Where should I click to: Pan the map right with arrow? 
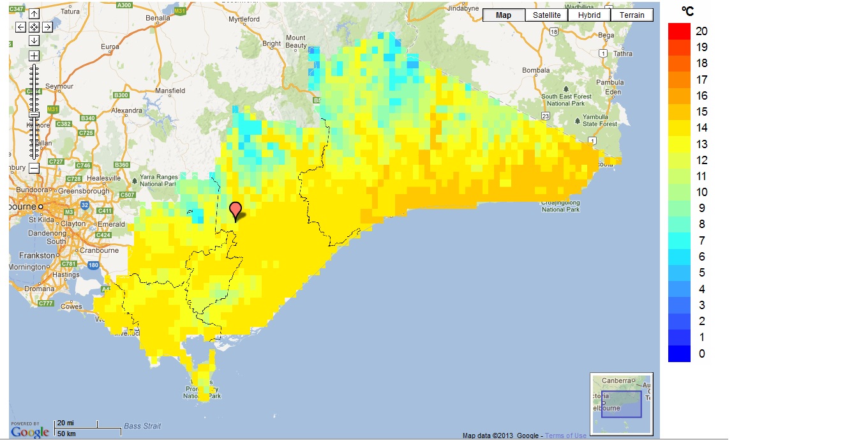[x=47, y=27]
